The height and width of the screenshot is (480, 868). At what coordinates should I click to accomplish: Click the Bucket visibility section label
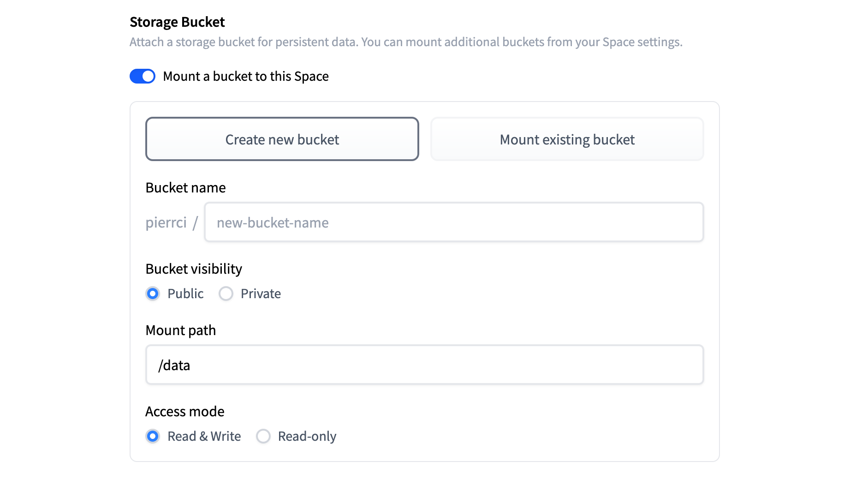(x=194, y=269)
